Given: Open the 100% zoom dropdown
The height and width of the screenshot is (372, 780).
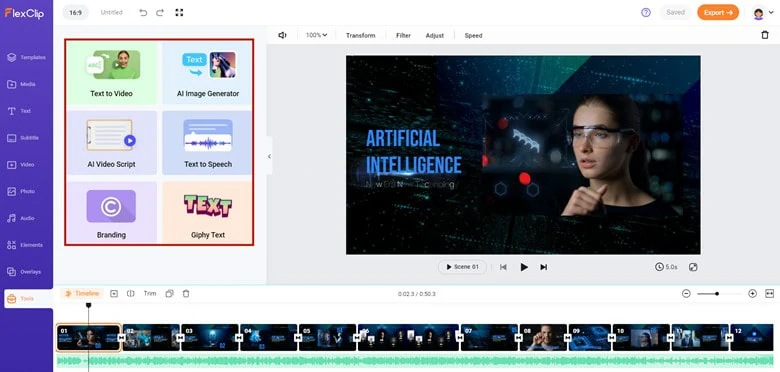Looking at the screenshot, I should (316, 35).
